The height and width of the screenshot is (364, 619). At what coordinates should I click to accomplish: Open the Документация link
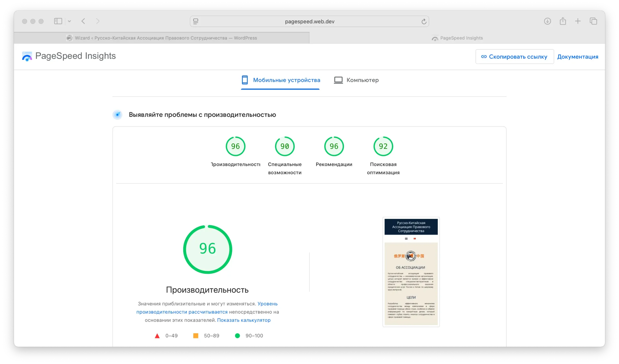tap(577, 57)
